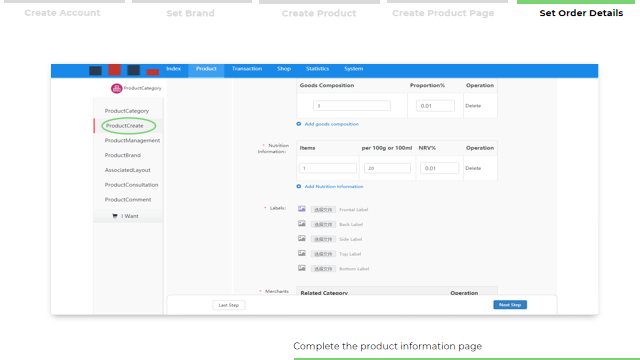Open ProductManagement in the sidebar
This screenshot has height=360, width=640.
pos(132,140)
